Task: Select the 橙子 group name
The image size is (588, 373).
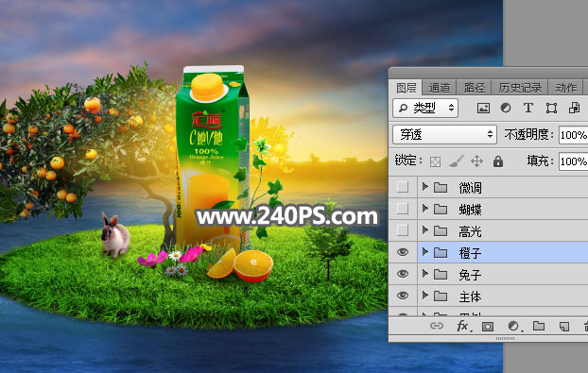Action: tap(470, 253)
